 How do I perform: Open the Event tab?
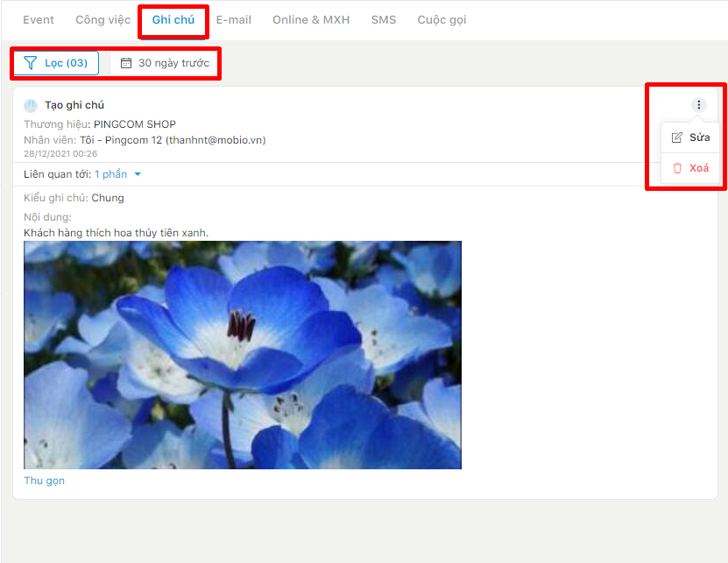[x=39, y=20]
